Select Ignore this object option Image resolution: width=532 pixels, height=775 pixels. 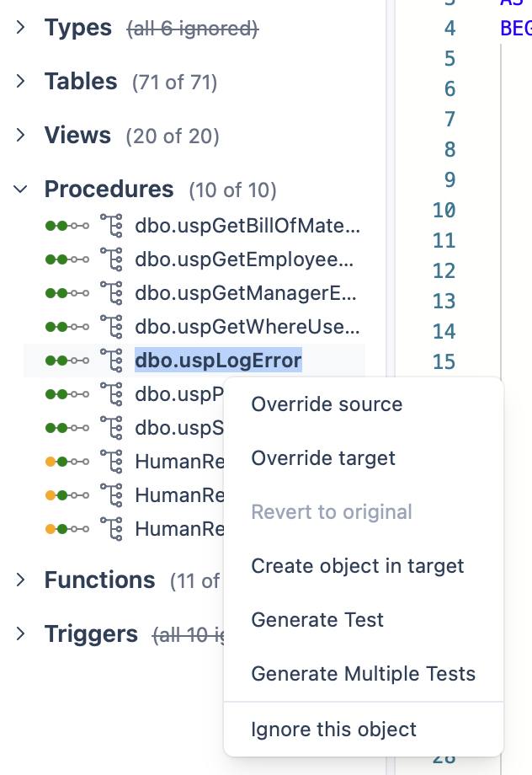click(334, 729)
